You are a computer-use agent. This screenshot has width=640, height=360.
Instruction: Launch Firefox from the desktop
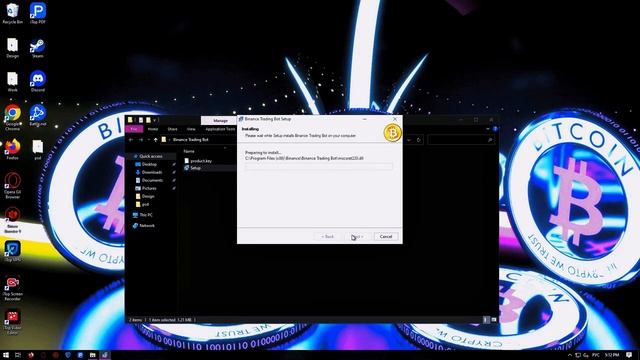[x=12, y=149]
